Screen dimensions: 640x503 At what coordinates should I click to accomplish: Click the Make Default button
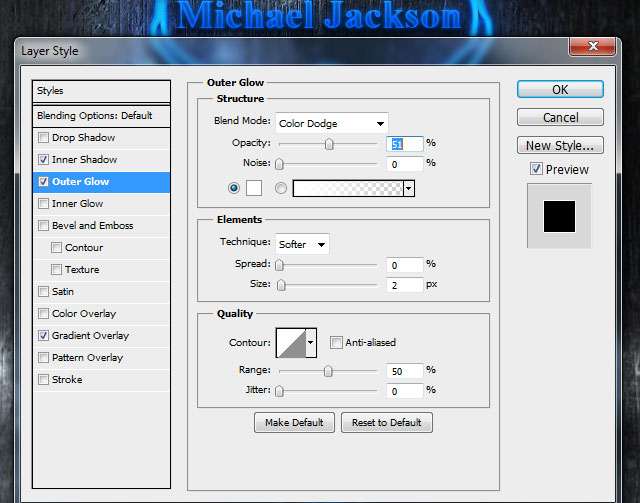(294, 423)
